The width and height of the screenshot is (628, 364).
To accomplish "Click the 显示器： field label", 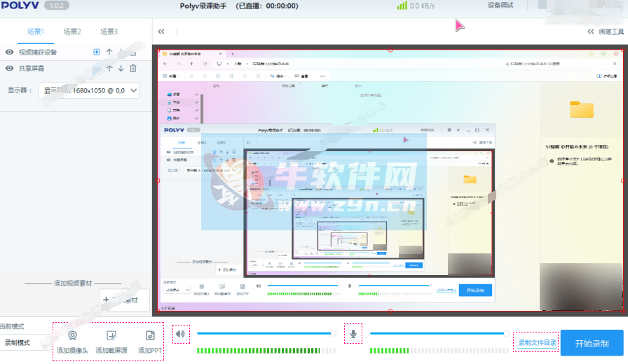I will 20,90.
